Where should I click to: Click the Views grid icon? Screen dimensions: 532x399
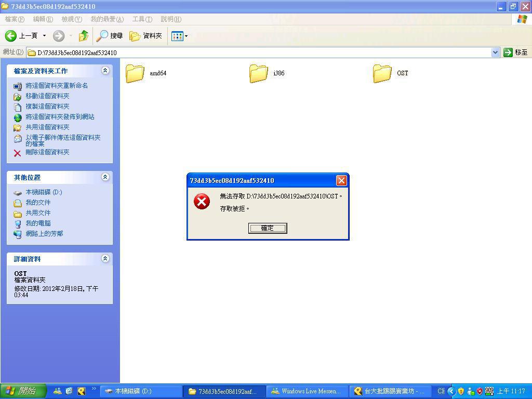click(177, 36)
